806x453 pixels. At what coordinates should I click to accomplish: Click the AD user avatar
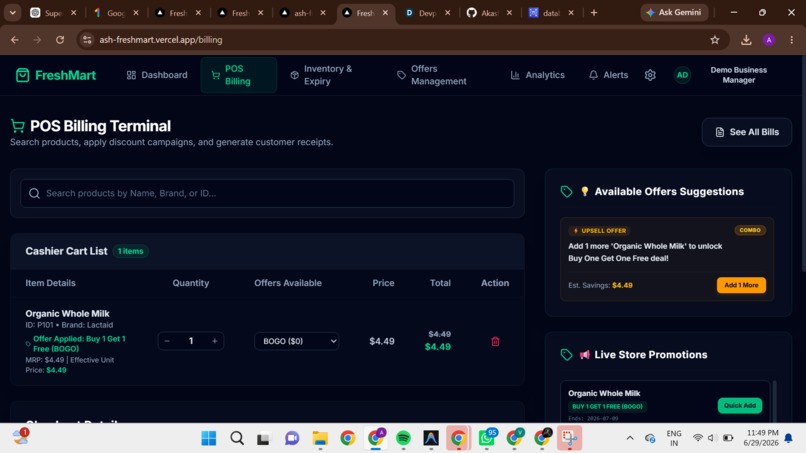click(x=682, y=75)
